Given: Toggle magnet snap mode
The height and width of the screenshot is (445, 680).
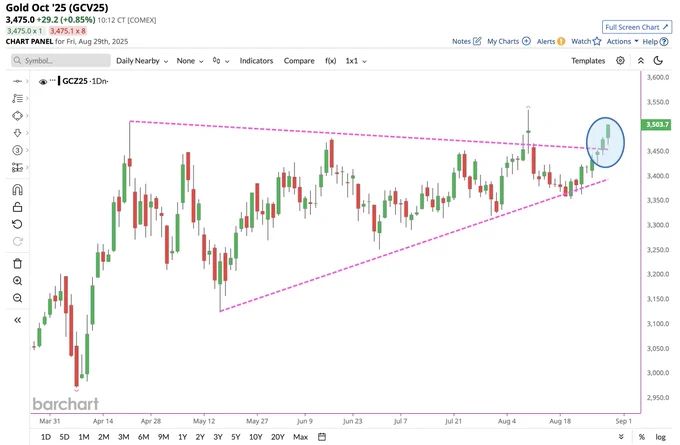Looking at the screenshot, I should pos(17,190).
